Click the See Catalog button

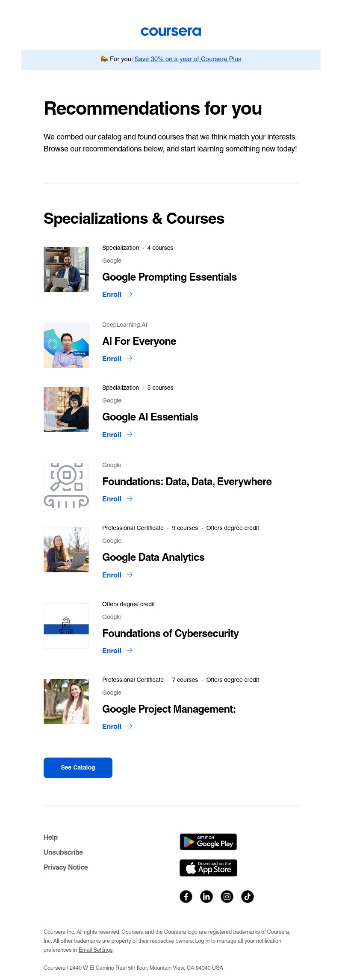click(x=78, y=767)
